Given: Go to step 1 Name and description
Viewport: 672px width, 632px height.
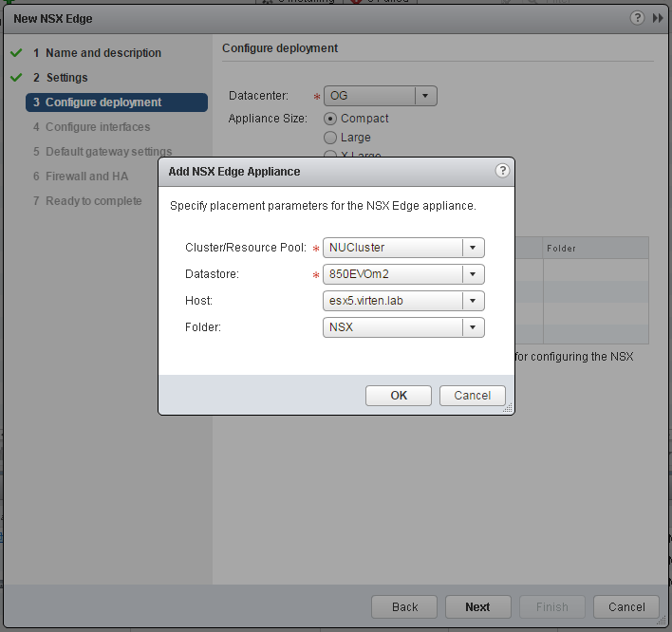Looking at the screenshot, I should (97, 53).
